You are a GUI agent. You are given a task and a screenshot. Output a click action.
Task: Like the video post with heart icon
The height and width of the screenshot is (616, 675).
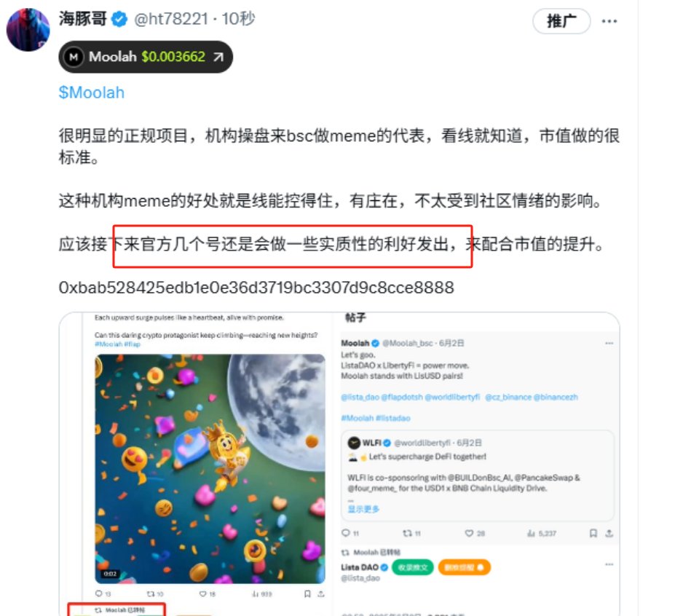[x=202, y=593]
